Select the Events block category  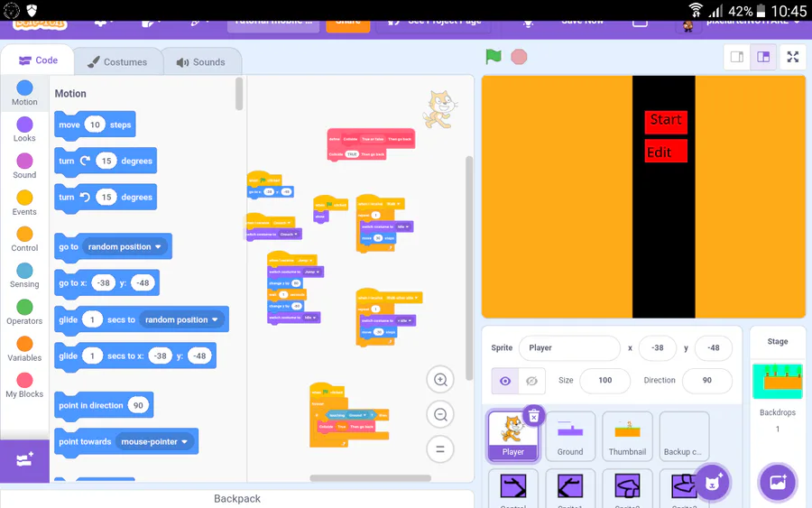pyautogui.click(x=24, y=203)
